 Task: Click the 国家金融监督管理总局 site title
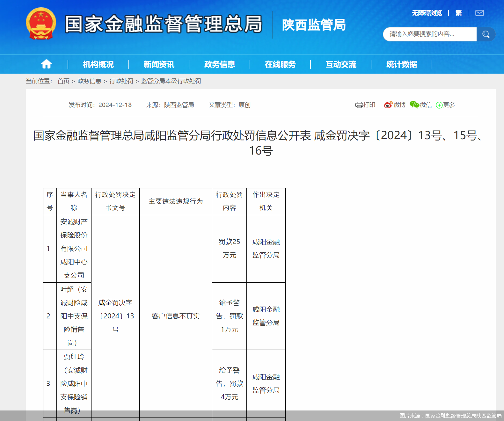coord(164,24)
